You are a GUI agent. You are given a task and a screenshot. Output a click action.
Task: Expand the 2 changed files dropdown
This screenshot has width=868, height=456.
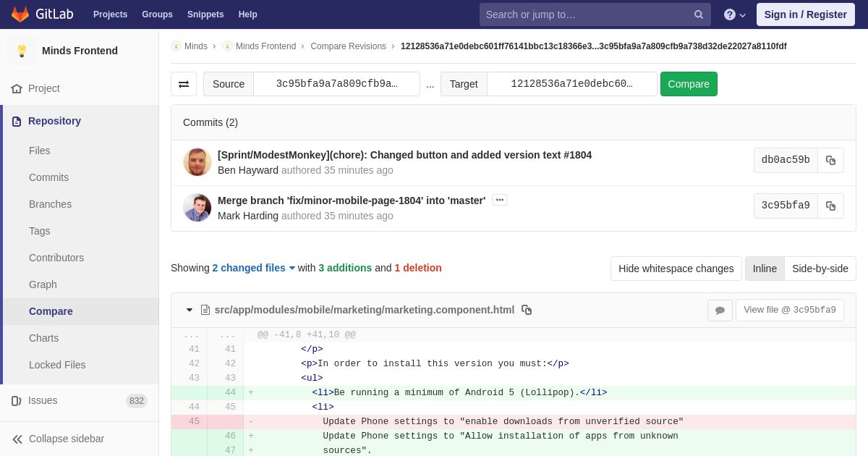click(x=253, y=268)
